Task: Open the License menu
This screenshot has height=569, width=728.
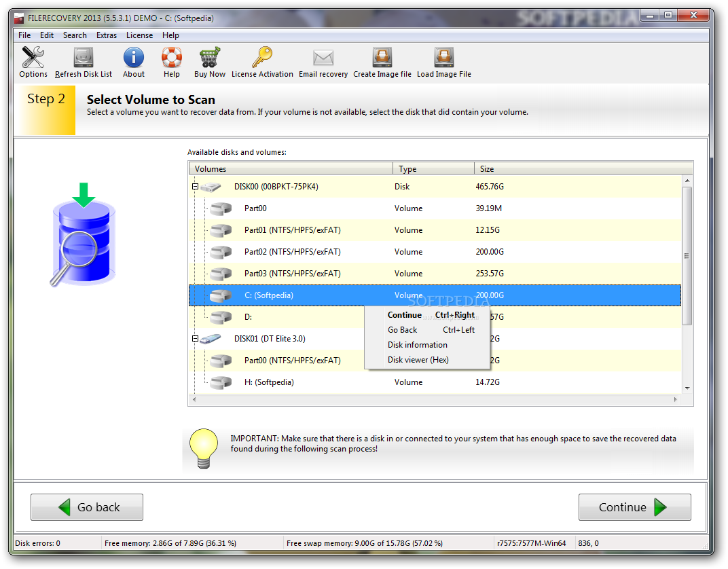Action: pyautogui.click(x=139, y=35)
